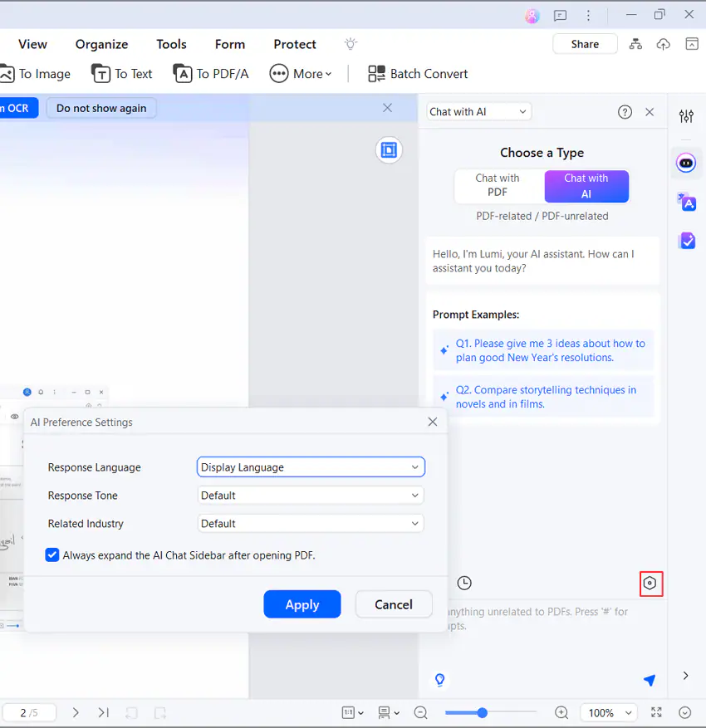Send the chat message with the paper plane icon
The height and width of the screenshot is (728, 706).
tap(650, 680)
